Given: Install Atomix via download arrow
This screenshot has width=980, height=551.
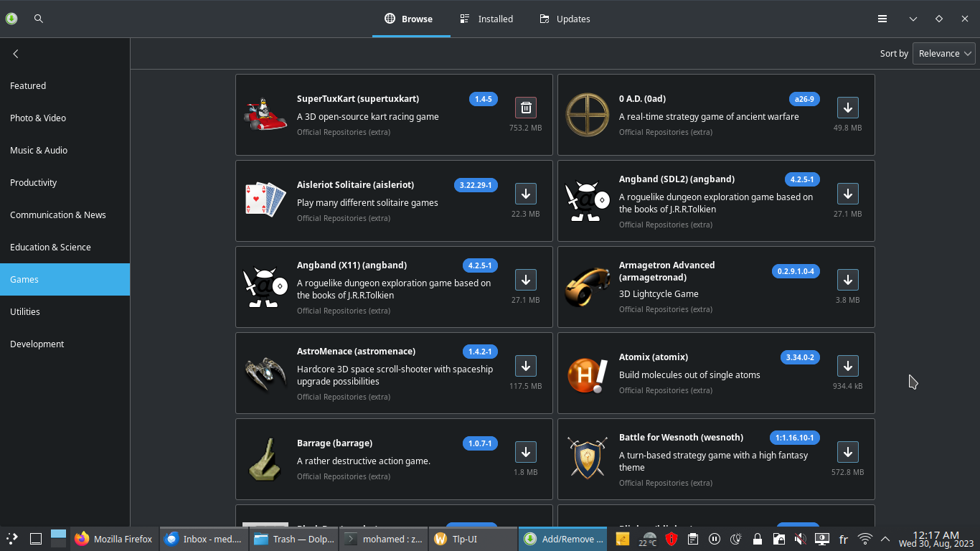Looking at the screenshot, I should pyautogui.click(x=848, y=366).
